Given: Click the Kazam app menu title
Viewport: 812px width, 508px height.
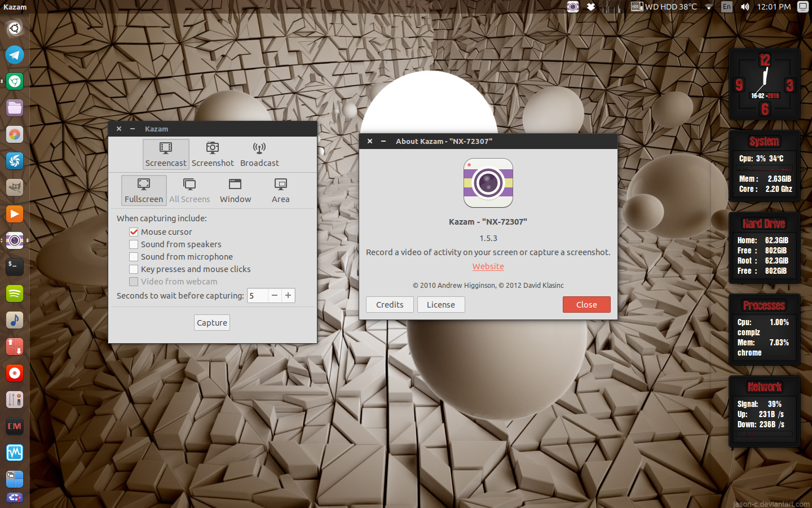Looking at the screenshot, I should [x=15, y=7].
